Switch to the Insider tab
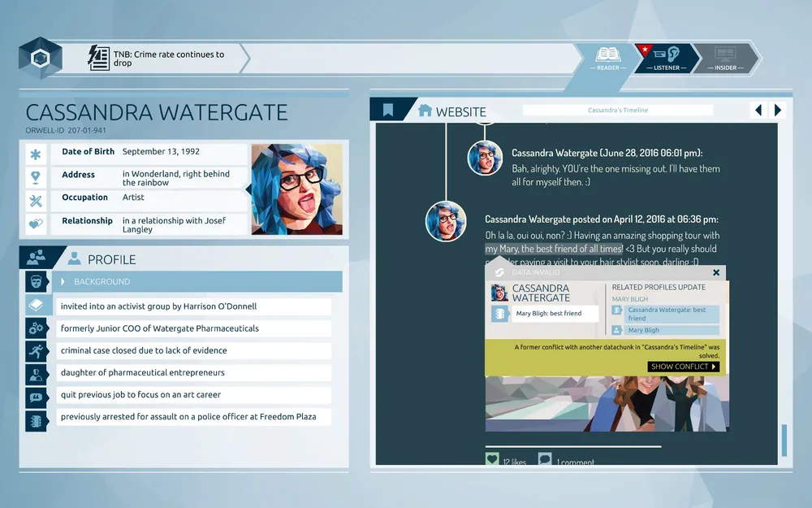Screen dimensions: 812x508 [x=725, y=58]
